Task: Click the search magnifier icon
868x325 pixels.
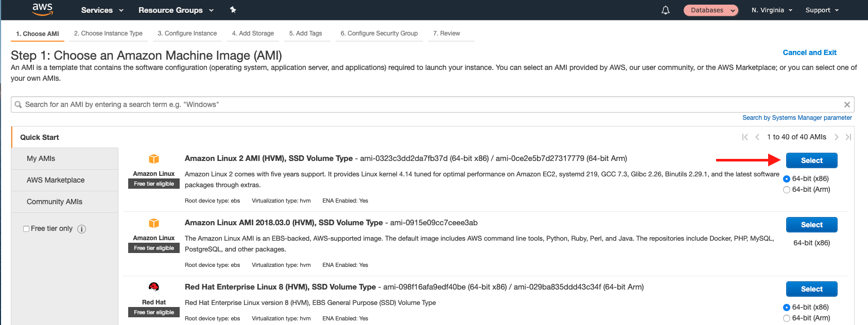Action: pos(18,104)
